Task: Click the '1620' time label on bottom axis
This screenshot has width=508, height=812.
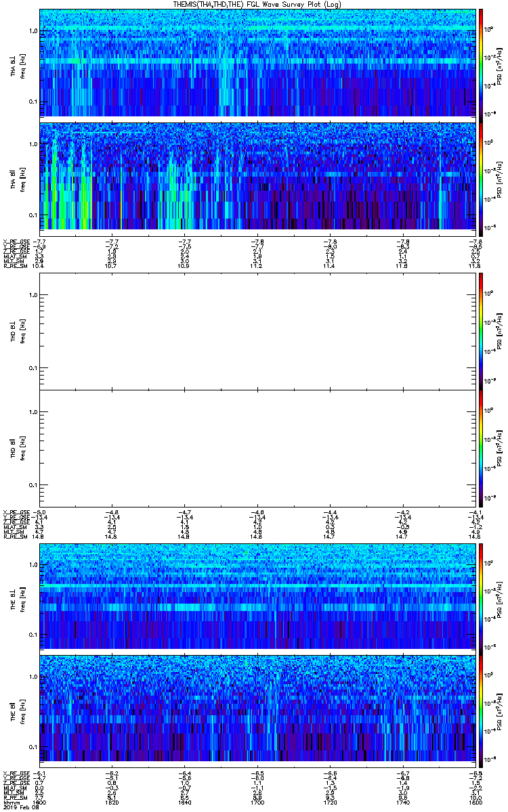Action: 112,803
